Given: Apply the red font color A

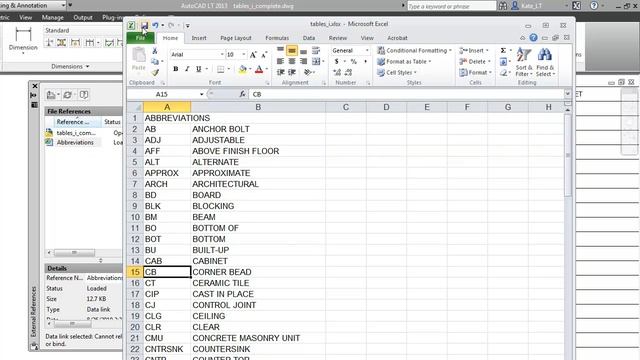Looking at the screenshot, I should tap(259, 69).
